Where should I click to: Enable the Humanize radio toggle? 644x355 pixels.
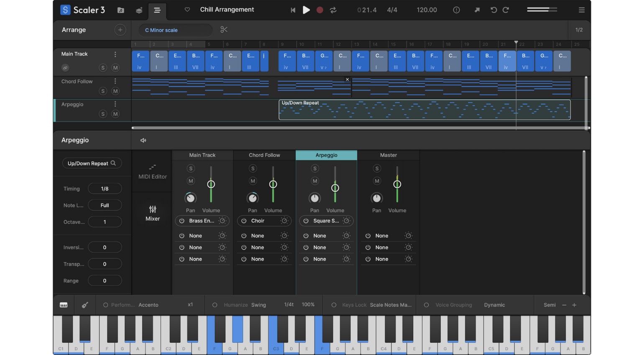pos(215,305)
